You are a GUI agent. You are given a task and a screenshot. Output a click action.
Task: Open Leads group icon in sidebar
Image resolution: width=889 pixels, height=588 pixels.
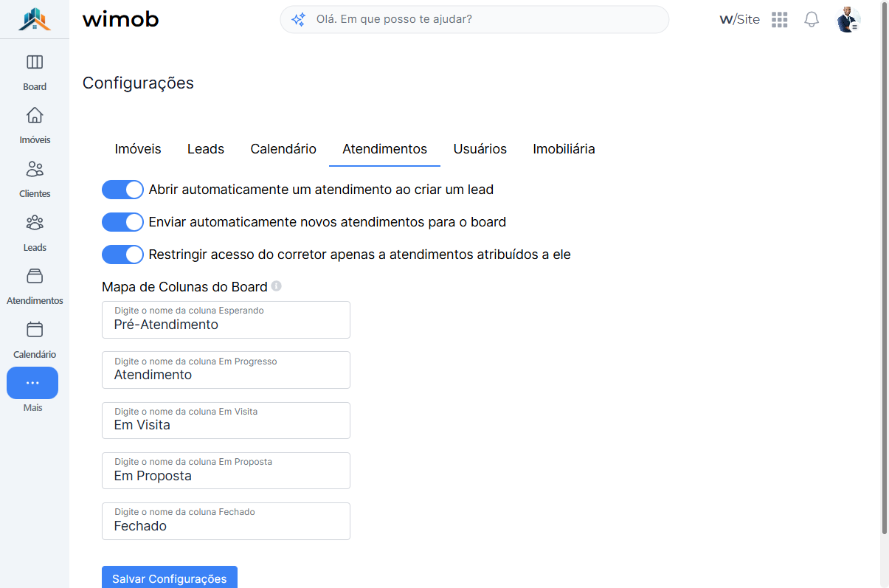point(35,223)
